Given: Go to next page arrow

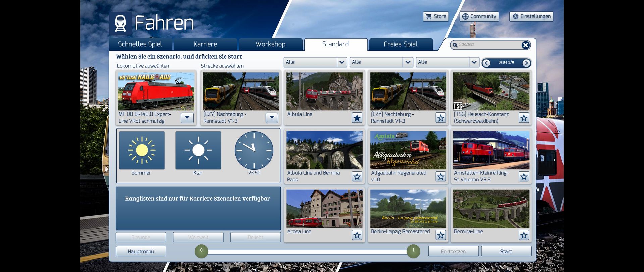Looking at the screenshot, I should point(526,63).
